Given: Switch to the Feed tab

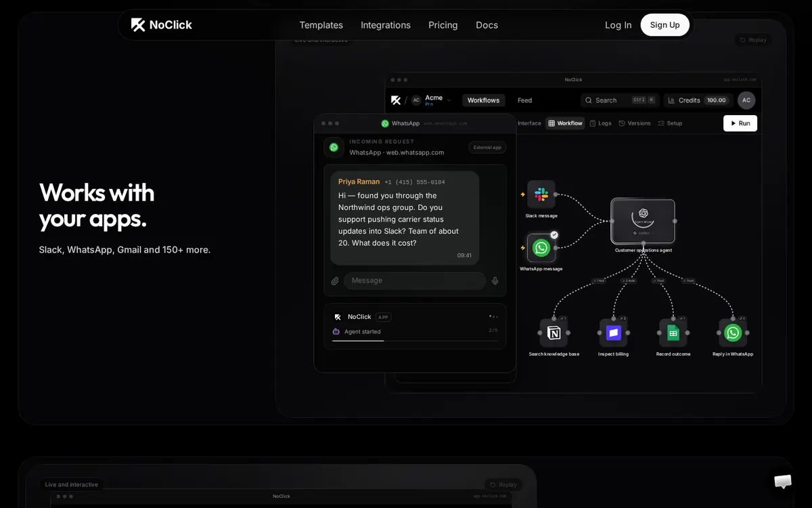Looking at the screenshot, I should pos(524,100).
